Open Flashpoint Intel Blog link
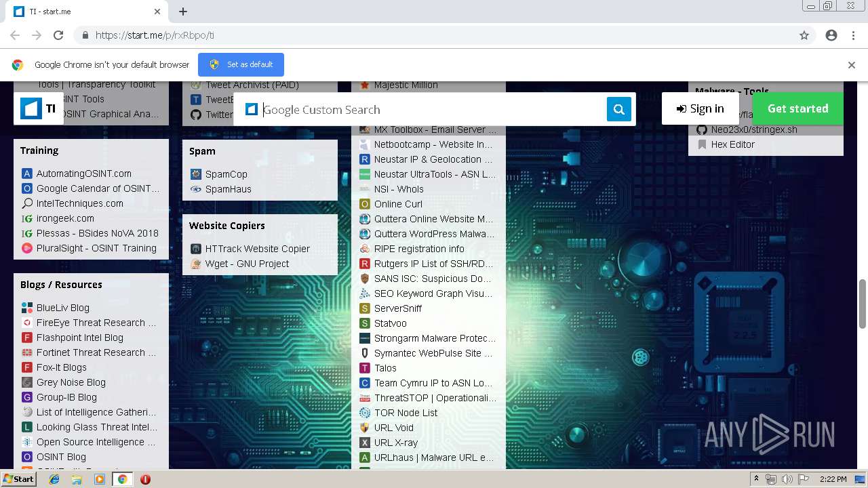The image size is (868, 488). (x=80, y=338)
